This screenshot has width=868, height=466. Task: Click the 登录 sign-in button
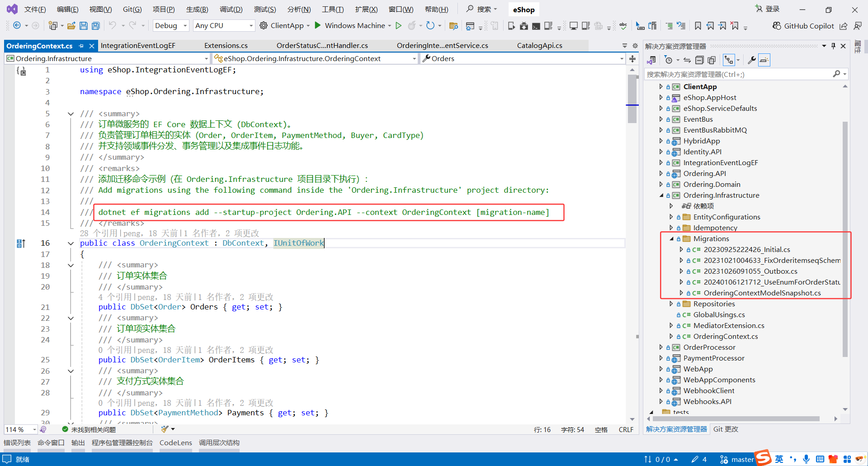(768, 9)
